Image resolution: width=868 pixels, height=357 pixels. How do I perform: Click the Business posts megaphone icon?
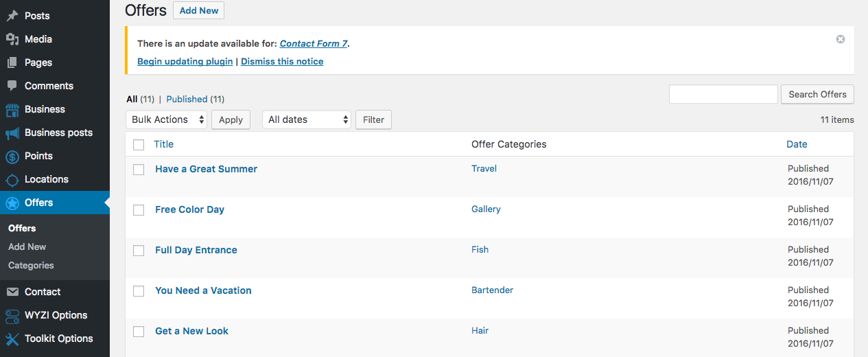pos(12,133)
